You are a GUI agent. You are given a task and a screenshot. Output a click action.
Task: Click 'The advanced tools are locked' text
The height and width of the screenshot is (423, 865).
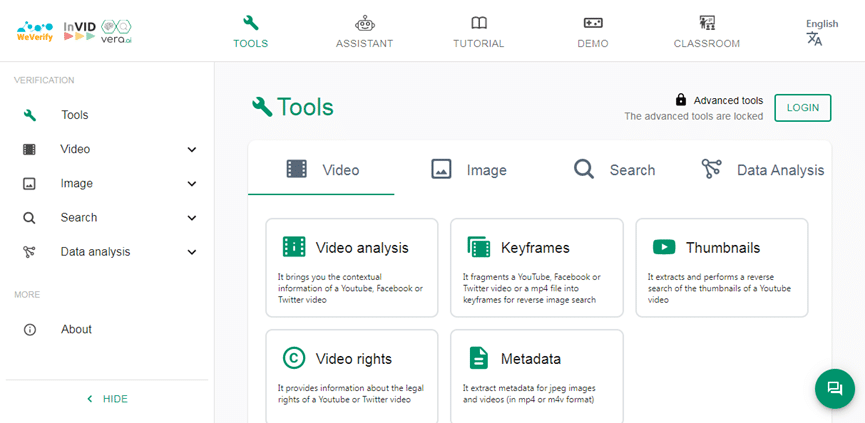693,116
